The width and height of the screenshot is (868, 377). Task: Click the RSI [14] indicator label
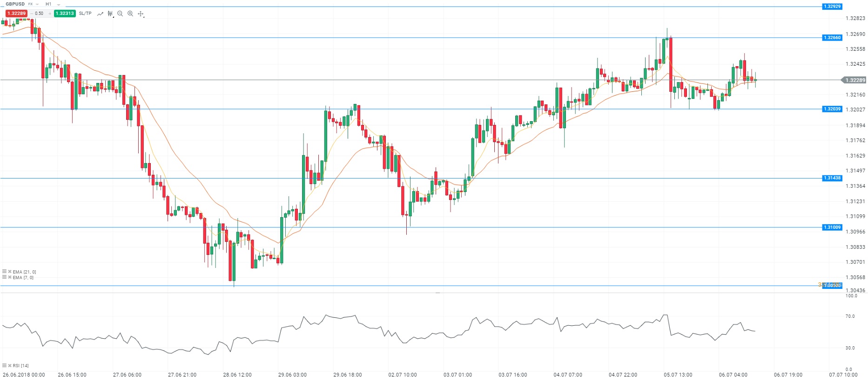pyautogui.click(x=21, y=366)
